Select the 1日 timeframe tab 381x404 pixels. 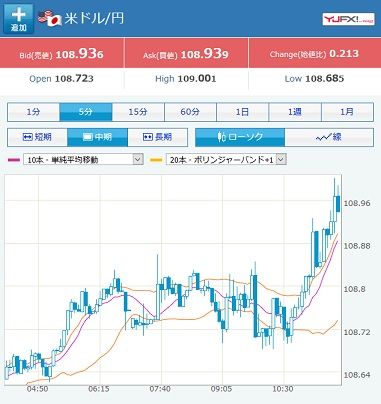[x=242, y=112]
